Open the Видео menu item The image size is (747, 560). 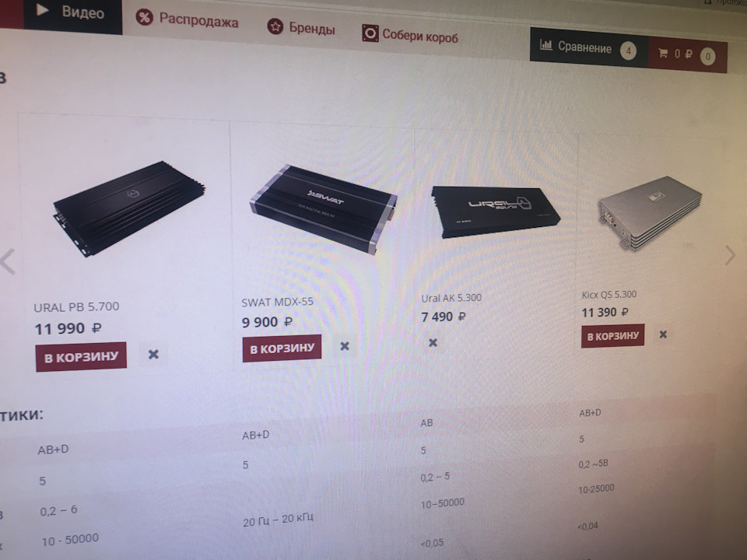pyautogui.click(x=73, y=13)
